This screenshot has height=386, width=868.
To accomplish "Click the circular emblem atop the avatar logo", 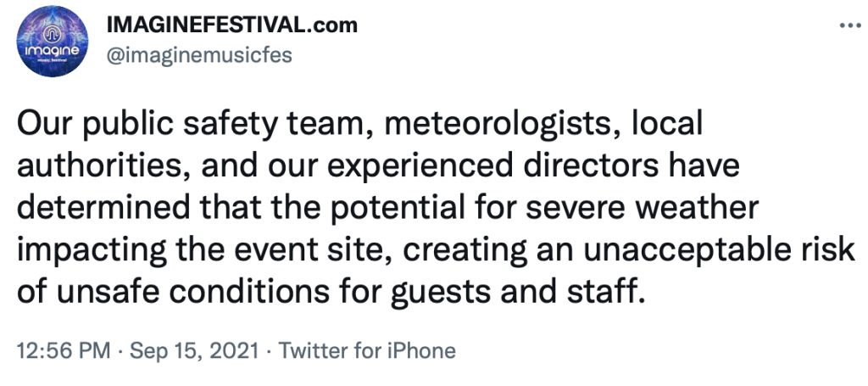I will tap(52, 33).
